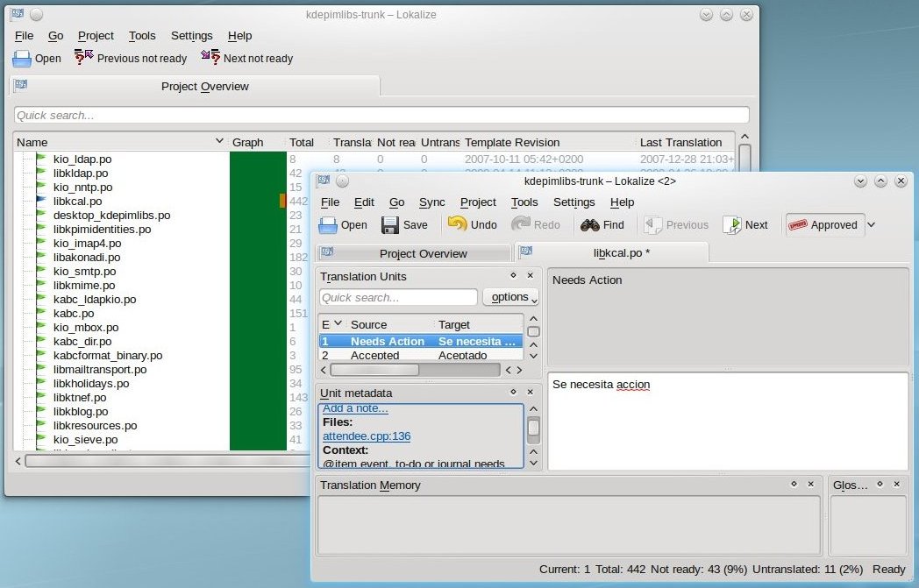
Task: Click Quick search field in Project Overview
Action: [381, 116]
